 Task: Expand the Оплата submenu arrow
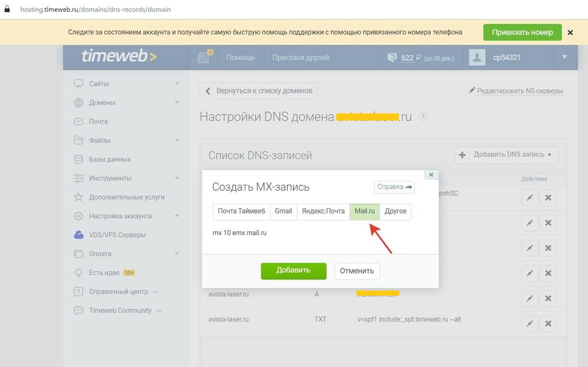177,254
